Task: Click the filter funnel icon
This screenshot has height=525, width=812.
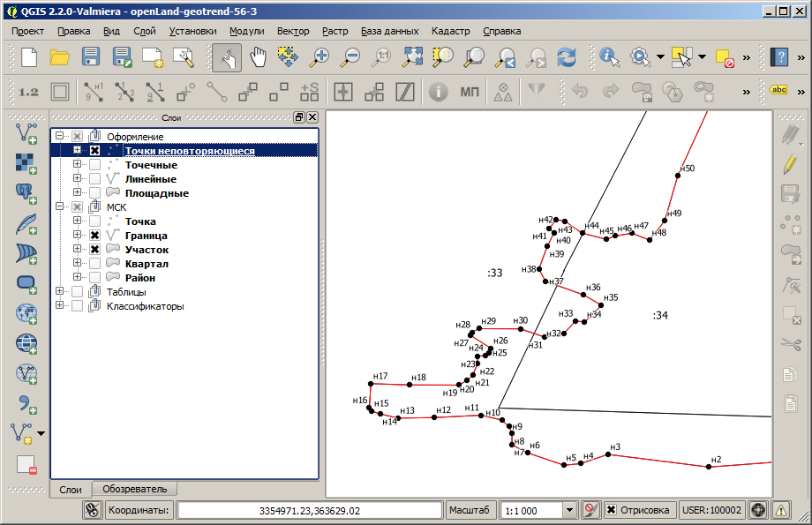Action: (x=537, y=91)
